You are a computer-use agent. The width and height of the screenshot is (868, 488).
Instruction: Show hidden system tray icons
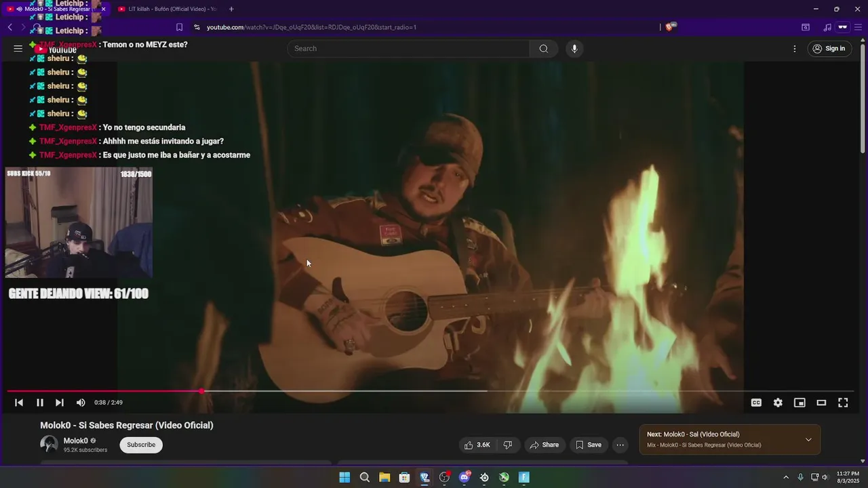click(786, 477)
